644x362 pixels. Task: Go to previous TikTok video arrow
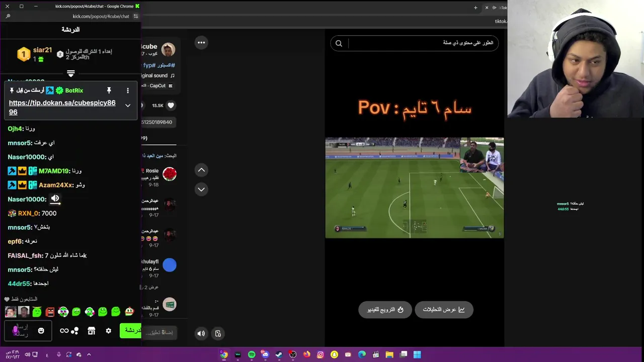(x=201, y=170)
